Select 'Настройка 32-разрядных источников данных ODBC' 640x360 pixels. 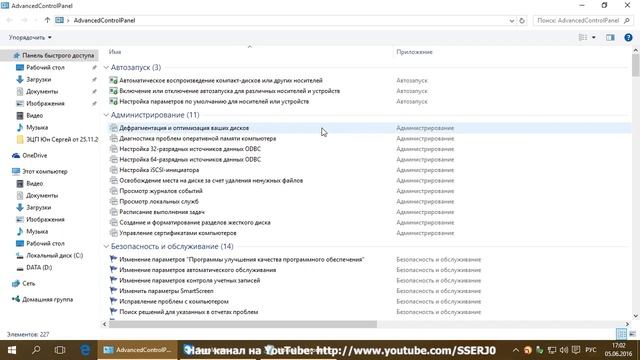190,149
